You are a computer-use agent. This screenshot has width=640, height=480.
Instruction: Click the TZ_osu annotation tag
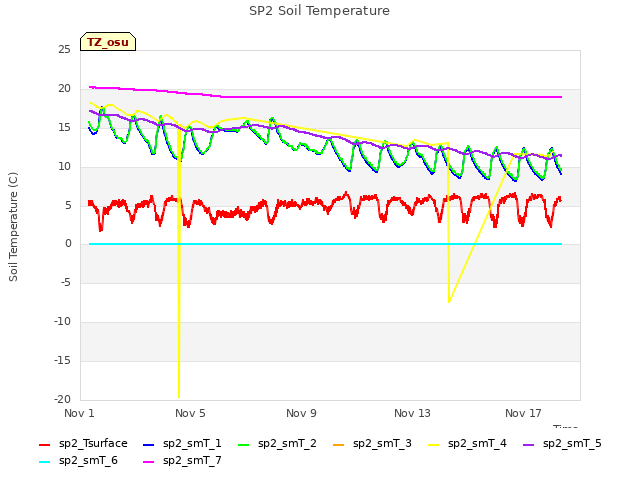pos(108,42)
